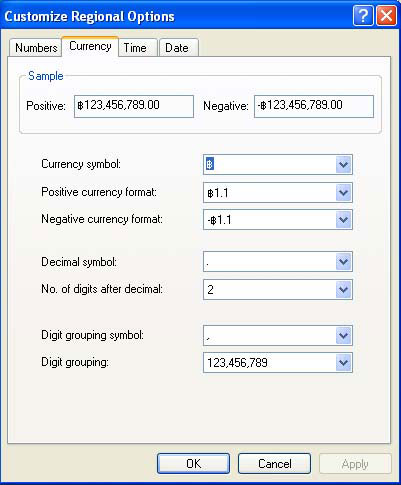Screen dimensions: 401x485
Task: Click the Positive sample value box
Action: click(134, 106)
